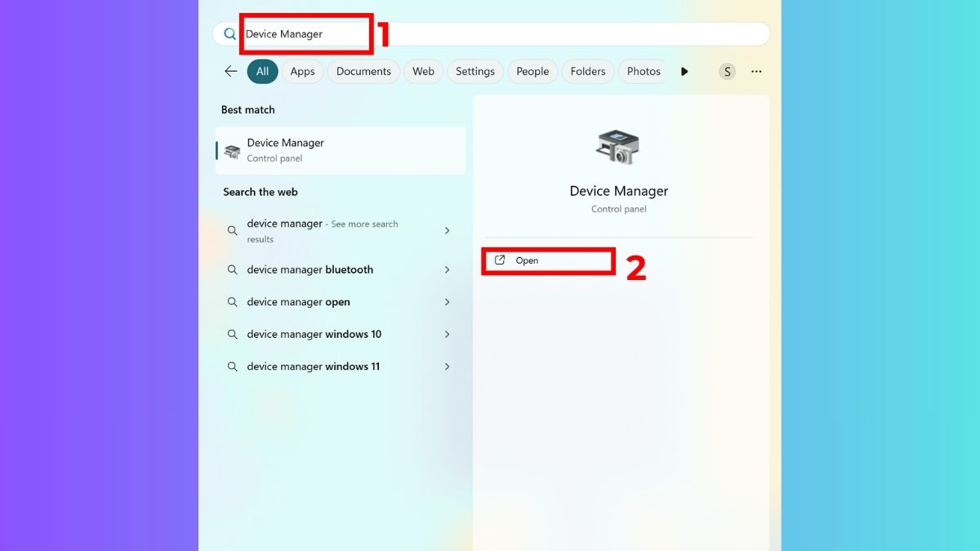This screenshot has width=980, height=551.
Task: Switch to the Settings filter tab
Action: tap(474, 71)
